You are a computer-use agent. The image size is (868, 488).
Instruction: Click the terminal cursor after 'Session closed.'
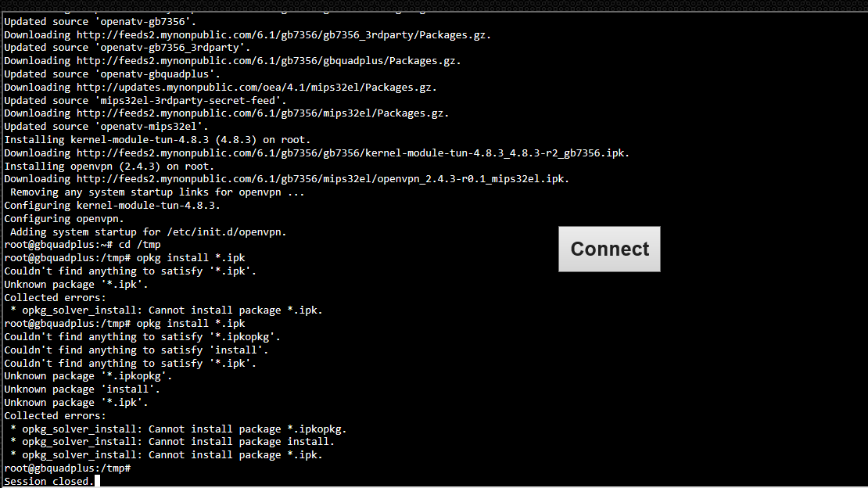(x=98, y=481)
